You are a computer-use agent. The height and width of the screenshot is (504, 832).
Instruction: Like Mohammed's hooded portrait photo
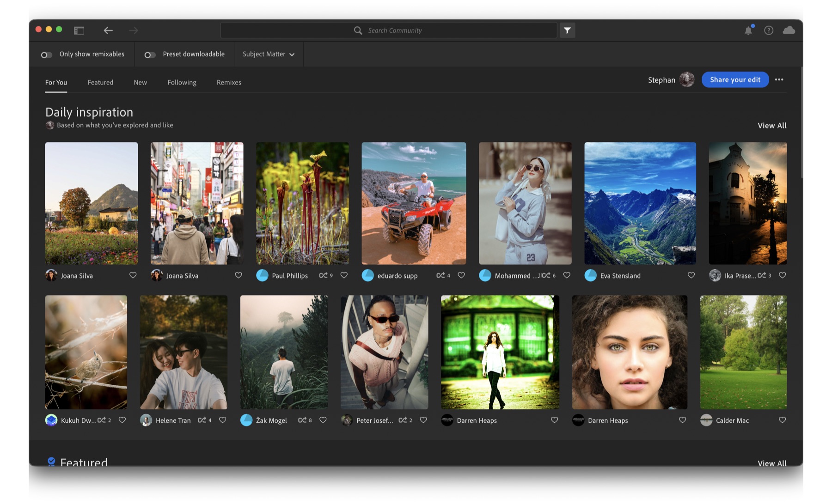[567, 275]
